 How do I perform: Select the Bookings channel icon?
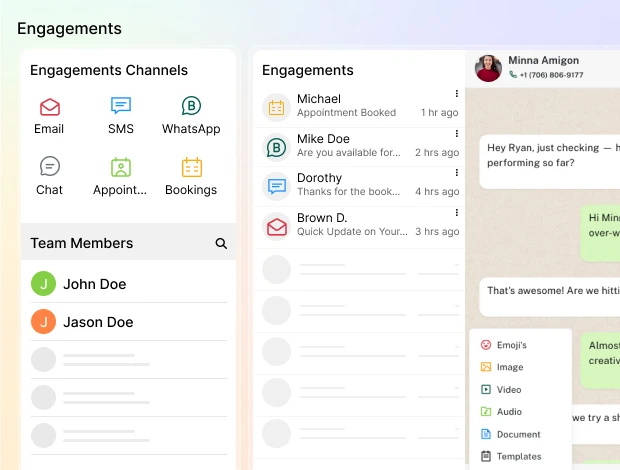(x=192, y=167)
